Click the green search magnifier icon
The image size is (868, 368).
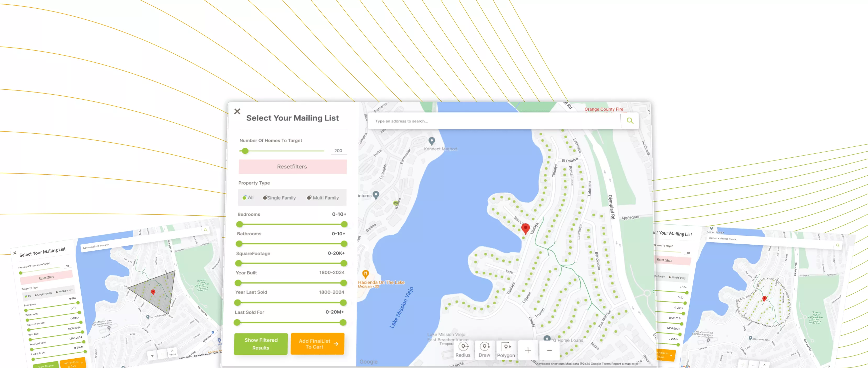pos(630,120)
